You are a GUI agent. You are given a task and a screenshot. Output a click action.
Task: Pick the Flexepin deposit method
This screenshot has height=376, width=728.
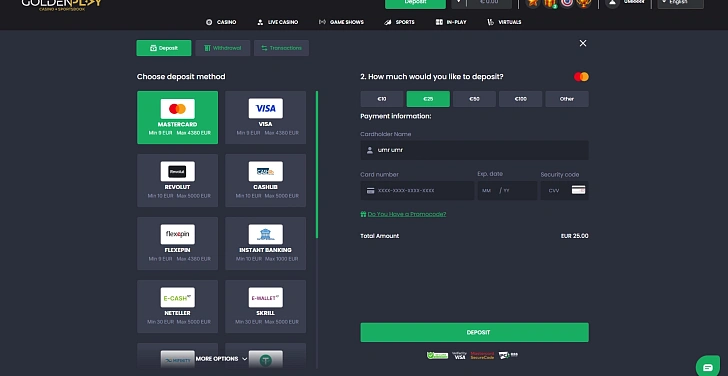(x=177, y=244)
